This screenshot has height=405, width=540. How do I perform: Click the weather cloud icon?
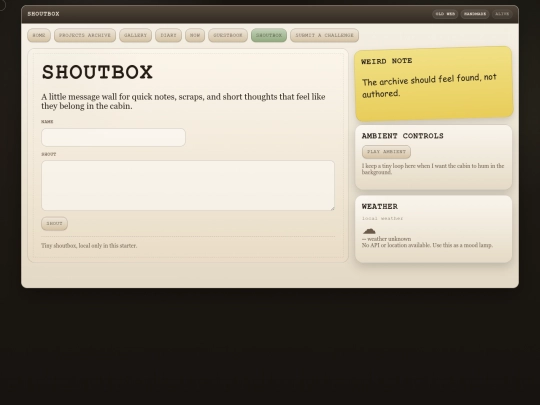point(369,231)
